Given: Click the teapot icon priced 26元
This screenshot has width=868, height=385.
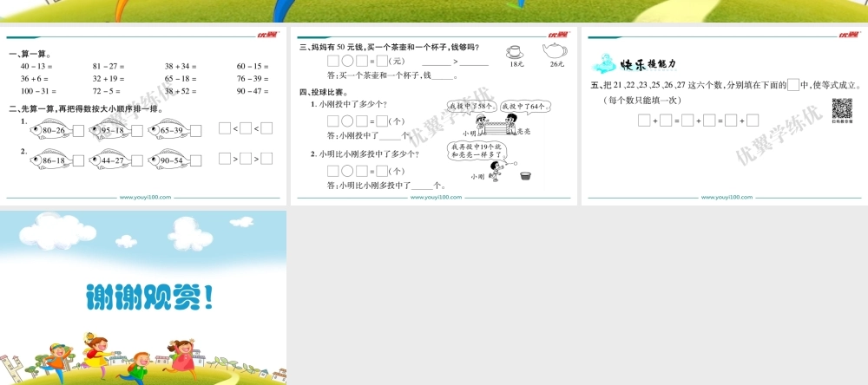Looking at the screenshot, I should 556,50.
